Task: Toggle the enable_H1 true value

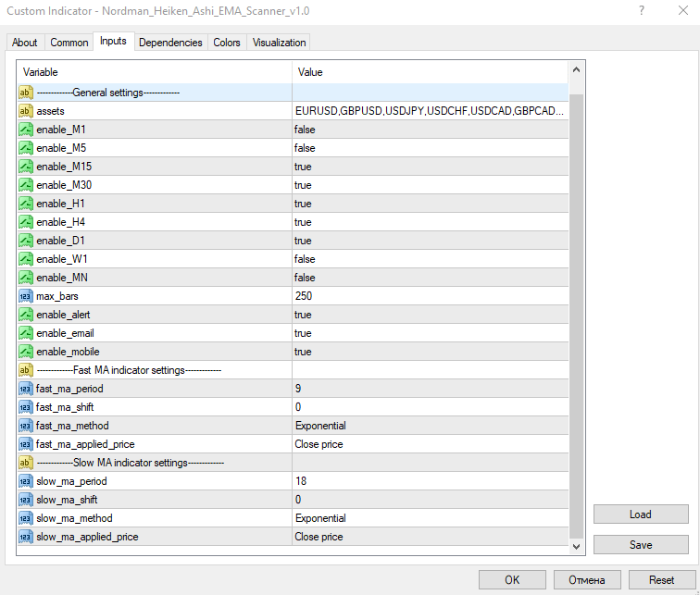Action: tap(431, 204)
